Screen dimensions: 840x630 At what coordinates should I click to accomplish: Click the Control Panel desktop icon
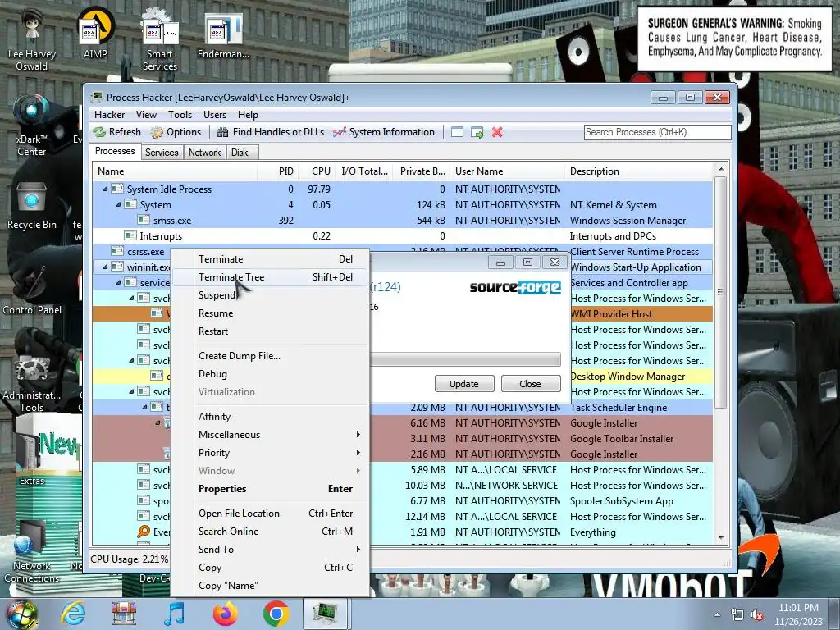tap(32, 290)
